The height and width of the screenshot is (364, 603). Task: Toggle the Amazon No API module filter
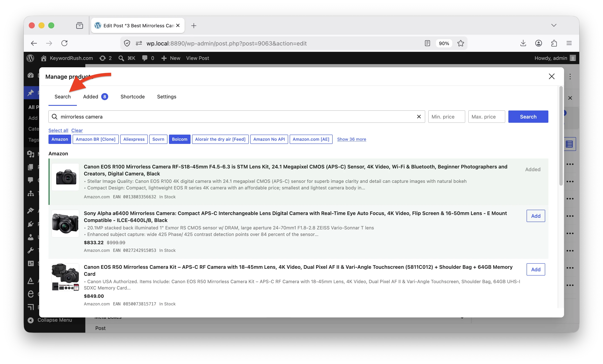269,139
